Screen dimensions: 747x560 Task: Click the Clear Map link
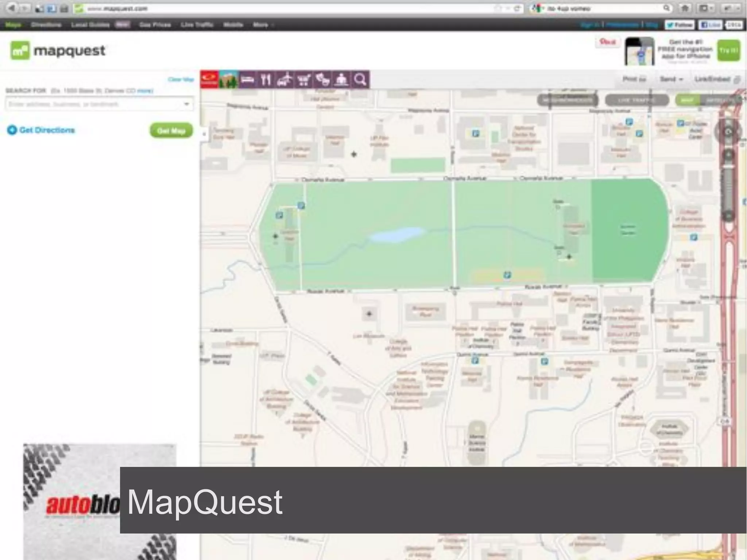click(x=181, y=79)
